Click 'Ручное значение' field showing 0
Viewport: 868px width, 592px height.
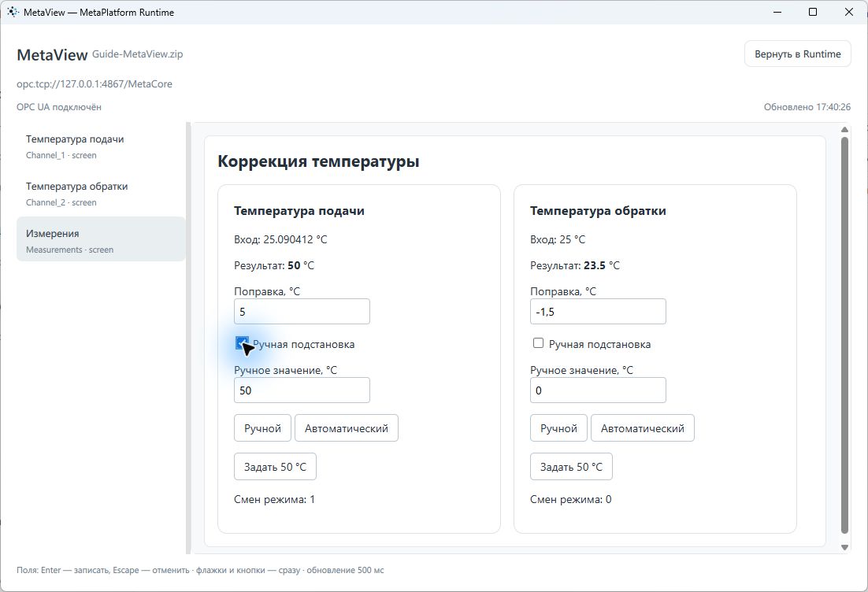click(x=598, y=390)
